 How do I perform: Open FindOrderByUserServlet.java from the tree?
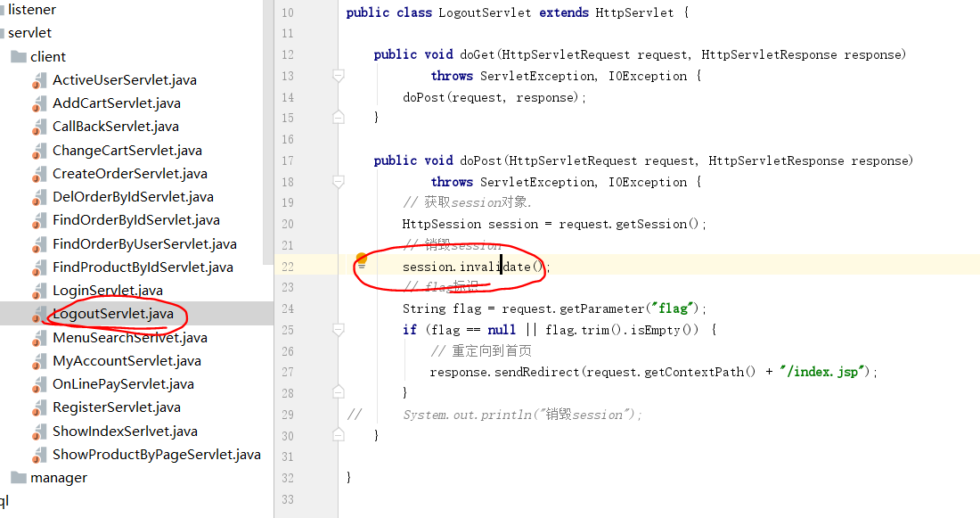click(144, 243)
